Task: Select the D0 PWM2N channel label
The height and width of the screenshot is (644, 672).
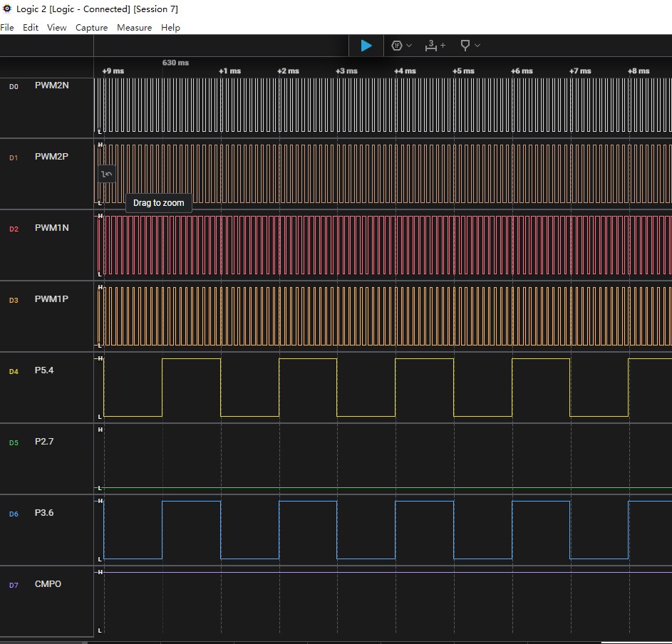Action: click(x=52, y=85)
